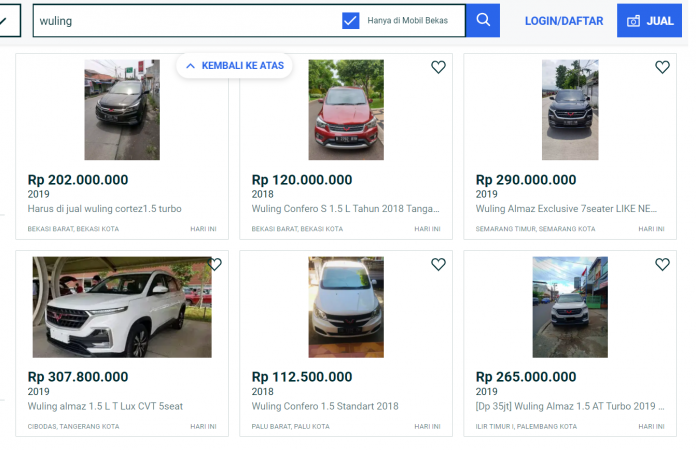Favorite the Rp 265.000.000 Almaz Turbo listing
Screen dimensions: 696x450
coord(662,264)
